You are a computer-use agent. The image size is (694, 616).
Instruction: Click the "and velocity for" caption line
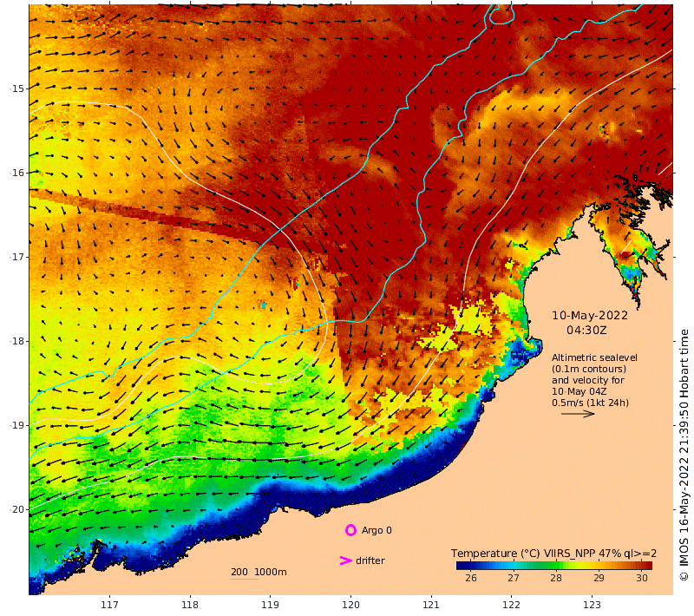click(x=588, y=380)
